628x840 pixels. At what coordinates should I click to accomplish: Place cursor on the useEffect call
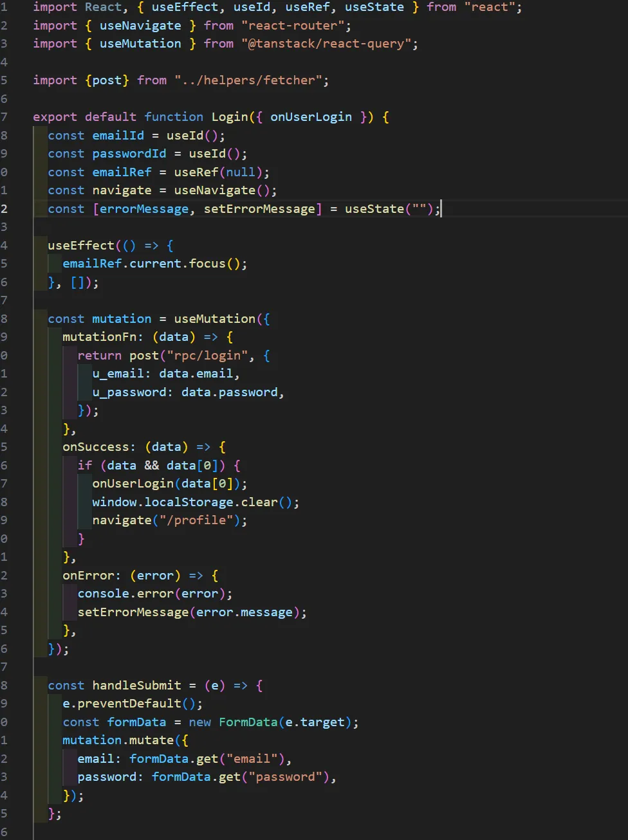coord(80,246)
